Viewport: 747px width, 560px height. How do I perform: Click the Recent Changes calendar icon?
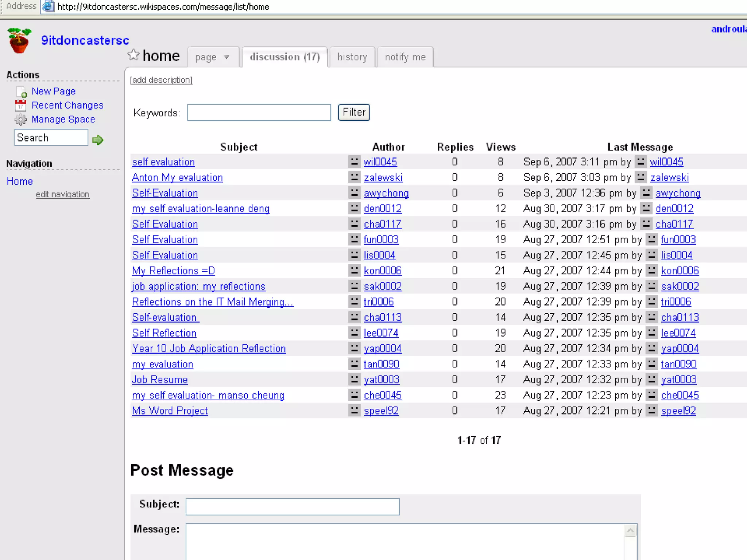[21, 105]
